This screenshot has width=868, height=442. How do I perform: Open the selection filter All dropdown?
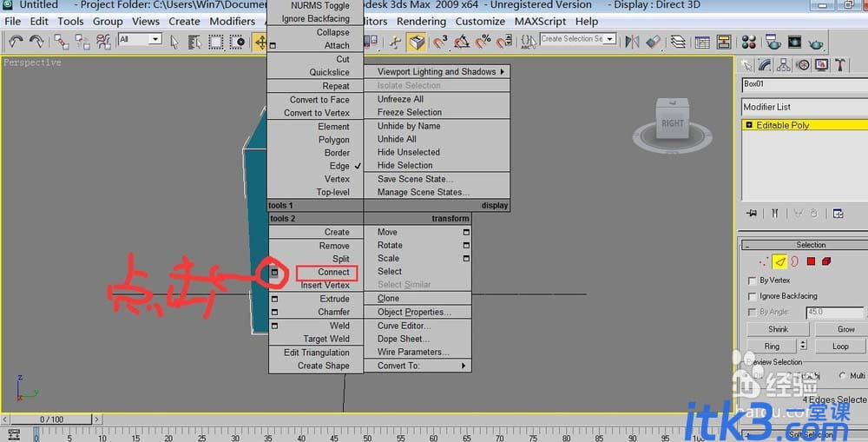[x=156, y=39]
